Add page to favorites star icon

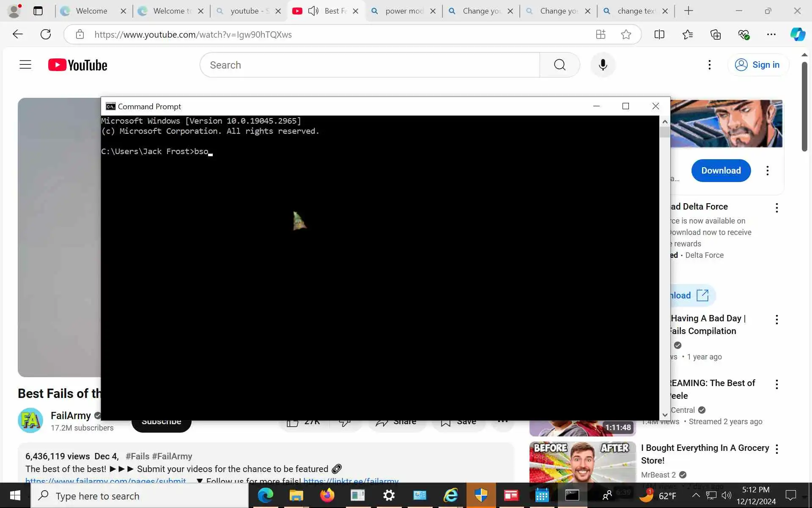click(626, 34)
